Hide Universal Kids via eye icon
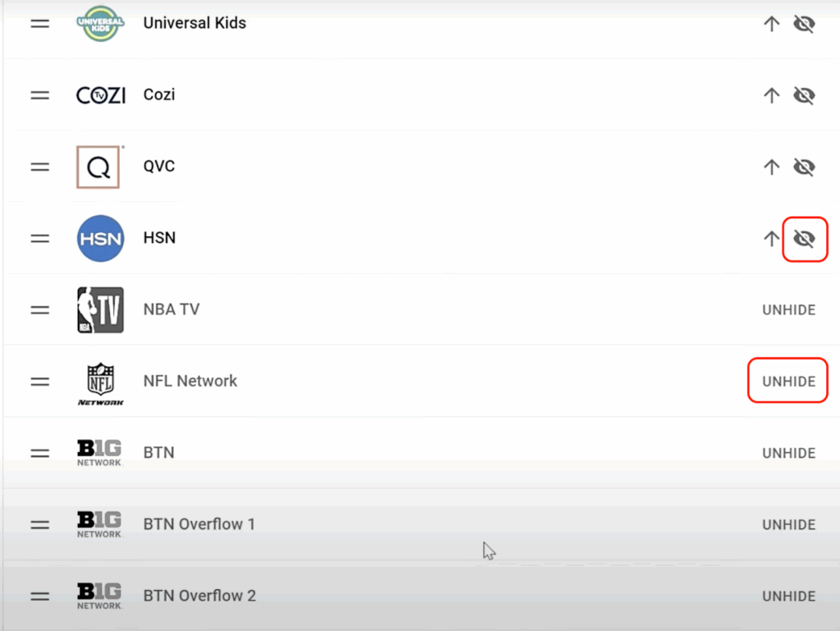 (x=804, y=25)
